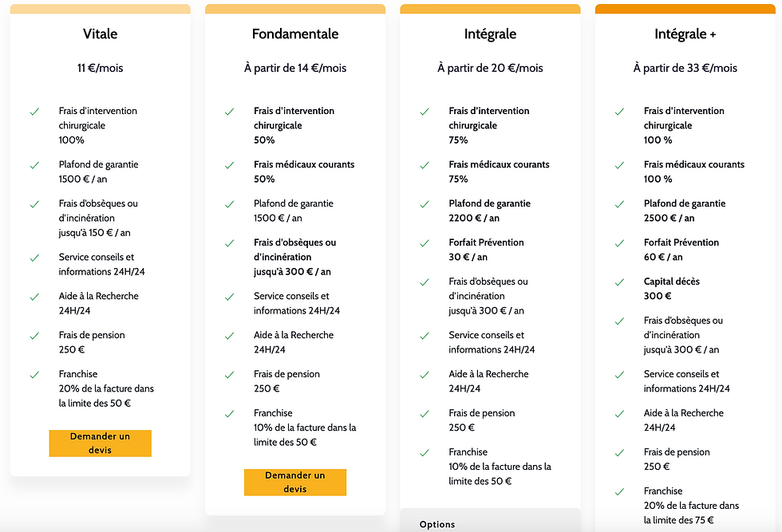Click the checkmark beside Intégrale + Franchise 20%
782x532 pixels.
619,491
